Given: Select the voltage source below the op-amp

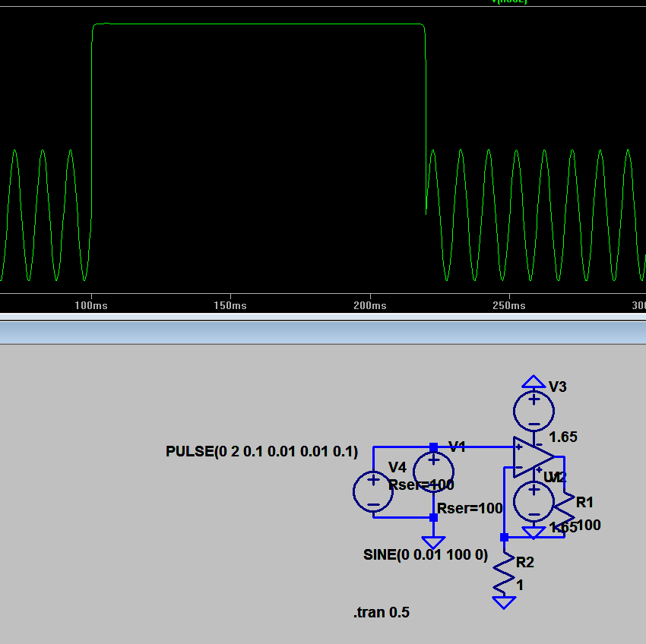Looking at the screenshot, I should pyautogui.click(x=534, y=502).
